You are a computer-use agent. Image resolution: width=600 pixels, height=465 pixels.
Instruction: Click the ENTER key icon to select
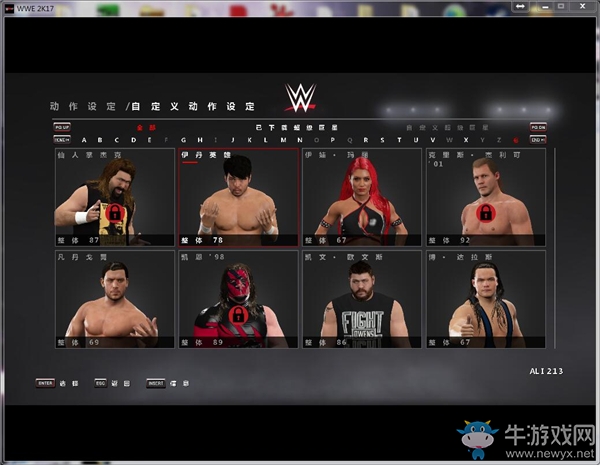pyautogui.click(x=46, y=383)
